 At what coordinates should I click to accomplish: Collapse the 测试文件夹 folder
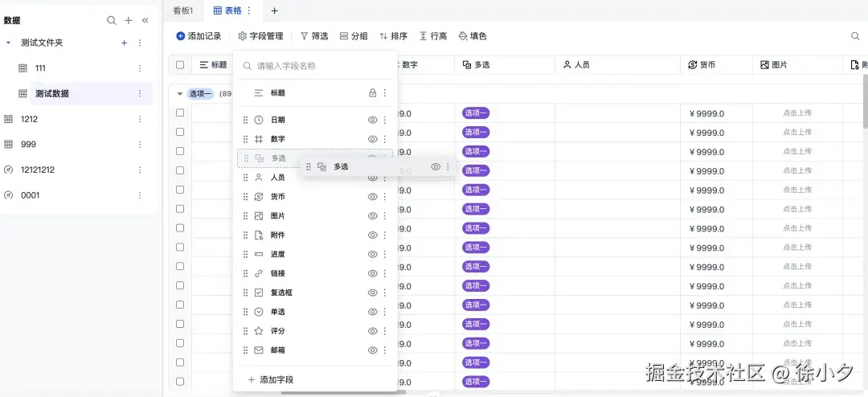pyautogui.click(x=8, y=43)
